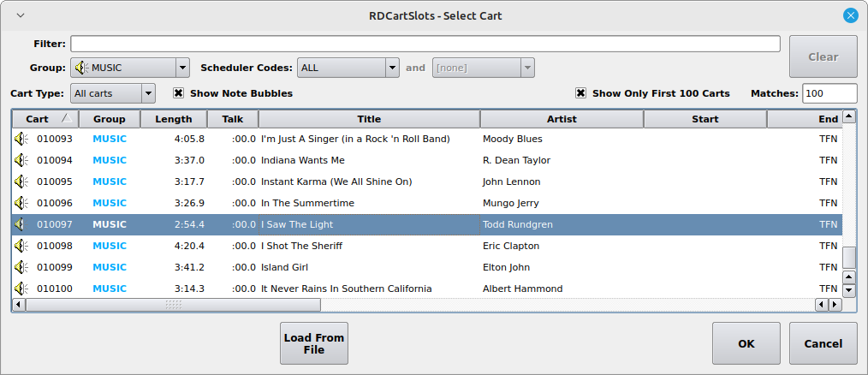Click the speaker icon for cart 010093

(x=21, y=139)
